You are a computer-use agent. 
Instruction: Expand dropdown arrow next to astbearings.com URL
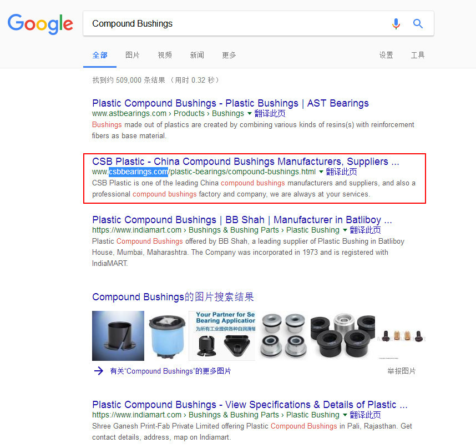pos(250,114)
